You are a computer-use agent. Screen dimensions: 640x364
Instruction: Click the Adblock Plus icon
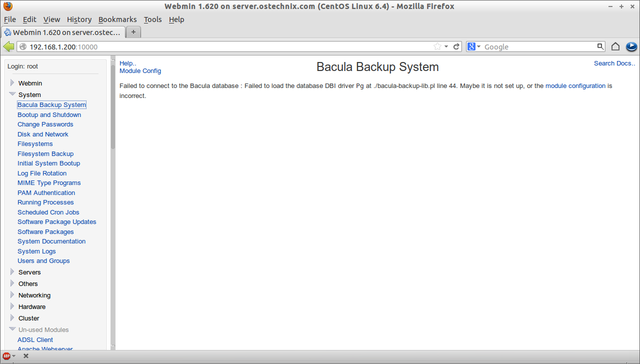[x=6, y=356]
